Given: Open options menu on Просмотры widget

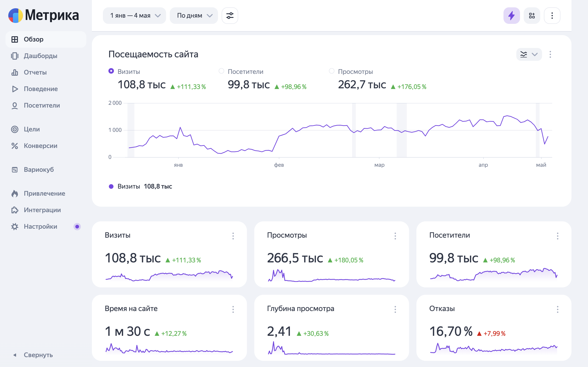Looking at the screenshot, I should point(395,236).
